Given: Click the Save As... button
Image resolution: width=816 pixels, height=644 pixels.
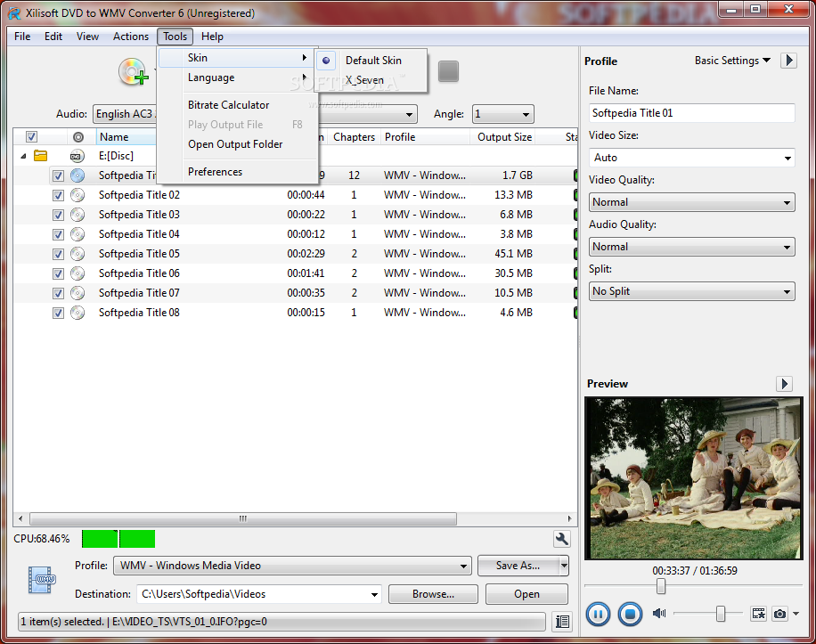Looking at the screenshot, I should point(518,566).
